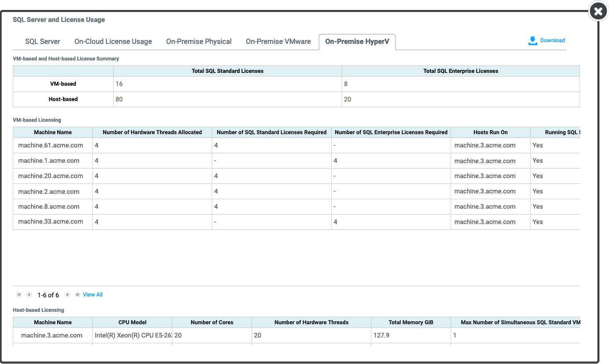The image size is (609, 364).
Task: Select the On-Premise HyperV tab
Action: point(357,41)
